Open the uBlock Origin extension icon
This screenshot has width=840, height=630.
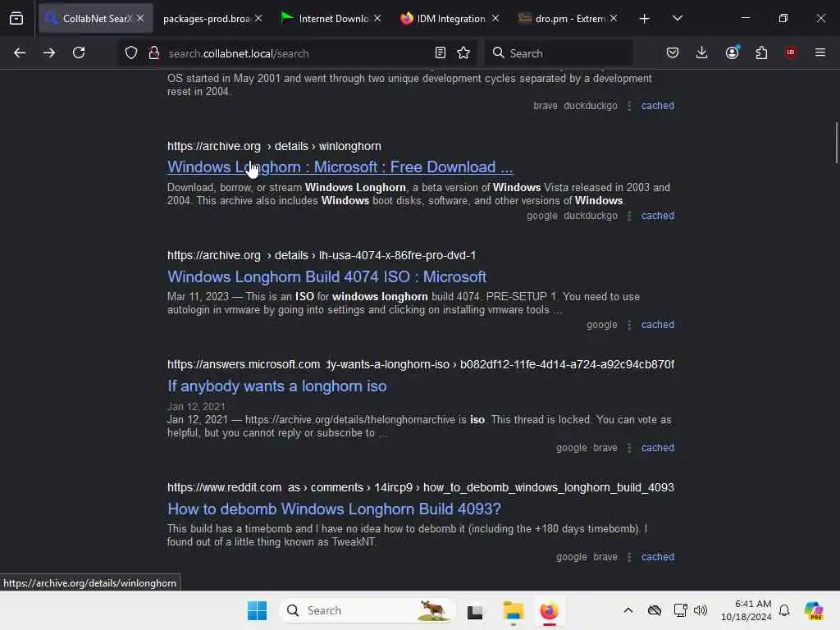(x=791, y=52)
